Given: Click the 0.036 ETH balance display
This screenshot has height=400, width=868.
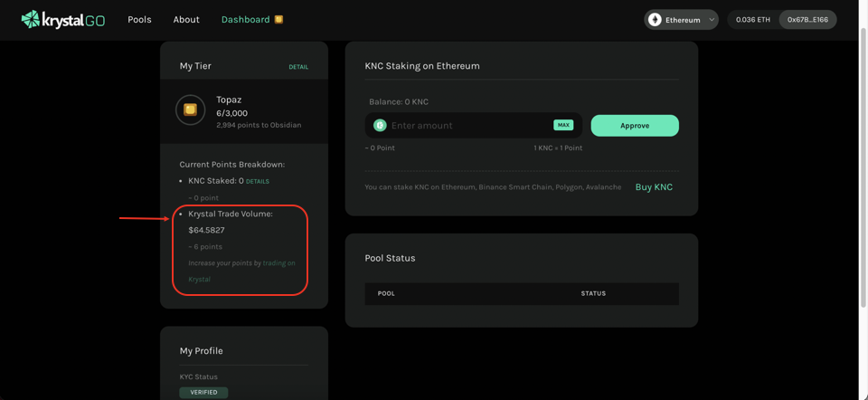Looking at the screenshot, I should [753, 20].
